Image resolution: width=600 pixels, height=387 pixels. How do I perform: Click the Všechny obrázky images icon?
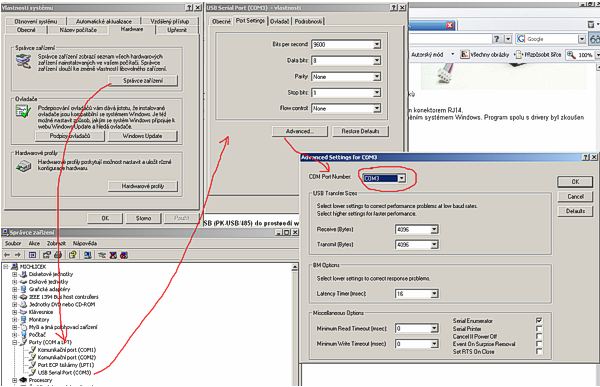(465, 55)
